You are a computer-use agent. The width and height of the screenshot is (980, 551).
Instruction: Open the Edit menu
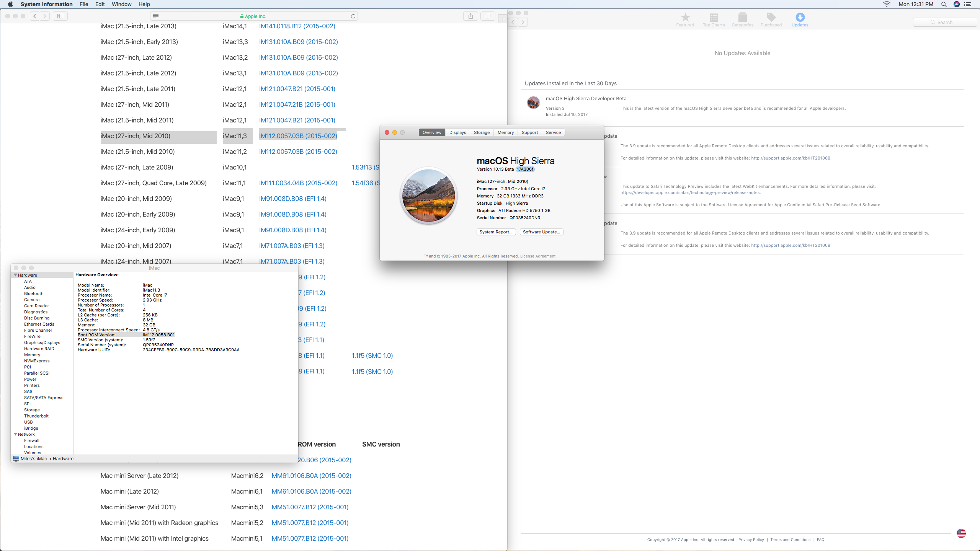pyautogui.click(x=100, y=4)
